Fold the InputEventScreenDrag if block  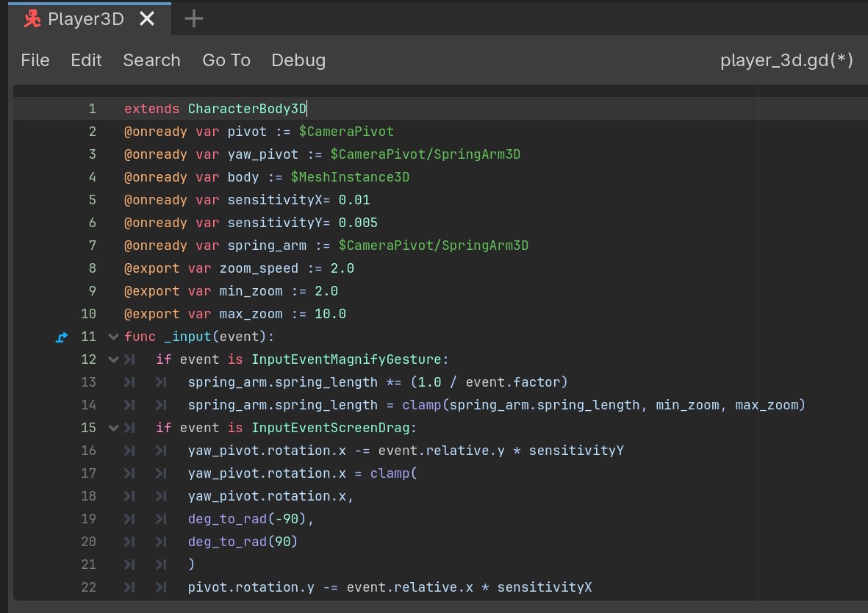click(113, 428)
